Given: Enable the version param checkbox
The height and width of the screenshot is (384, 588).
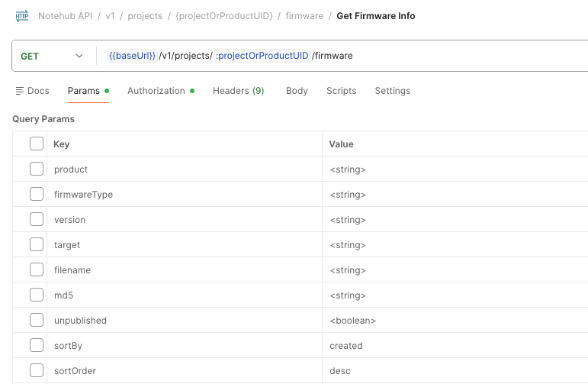Looking at the screenshot, I should (x=37, y=219).
